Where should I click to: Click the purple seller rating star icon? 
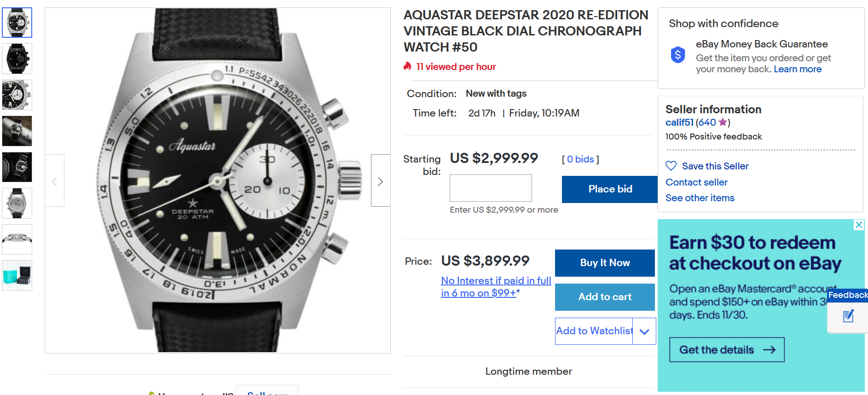click(x=723, y=122)
